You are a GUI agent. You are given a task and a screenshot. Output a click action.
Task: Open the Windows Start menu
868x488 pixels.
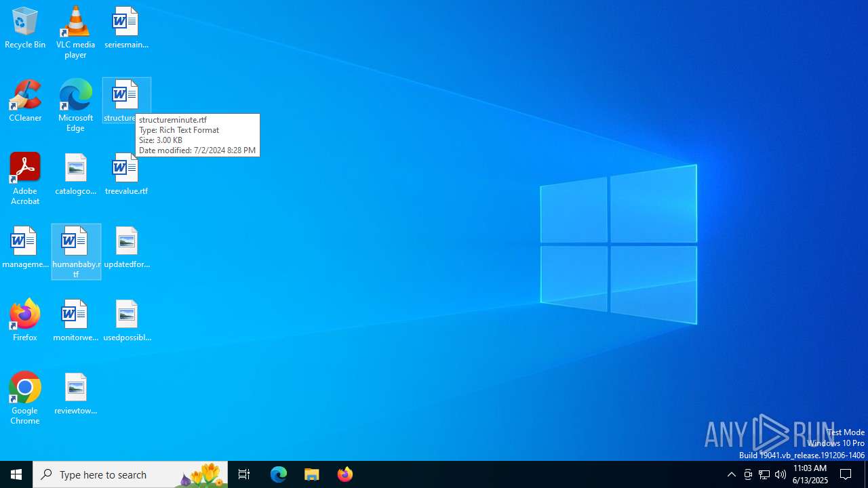16,474
